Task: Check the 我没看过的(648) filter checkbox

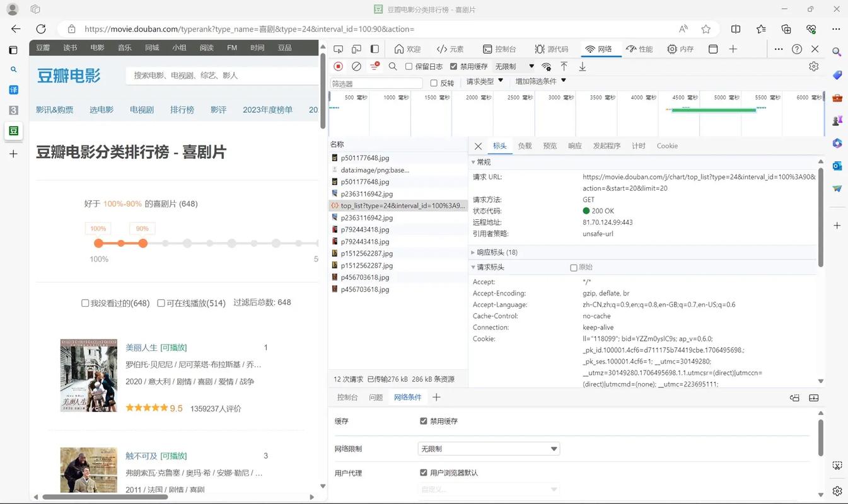Action: 85,303
